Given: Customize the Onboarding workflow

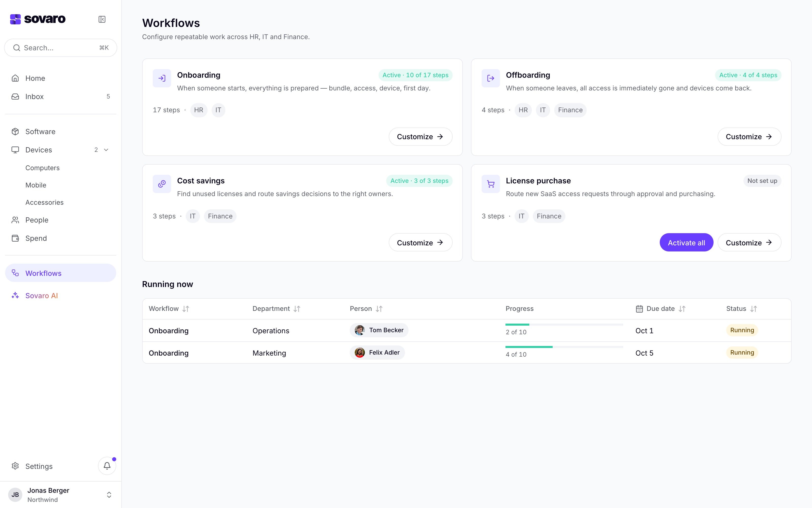Looking at the screenshot, I should 420,136.
